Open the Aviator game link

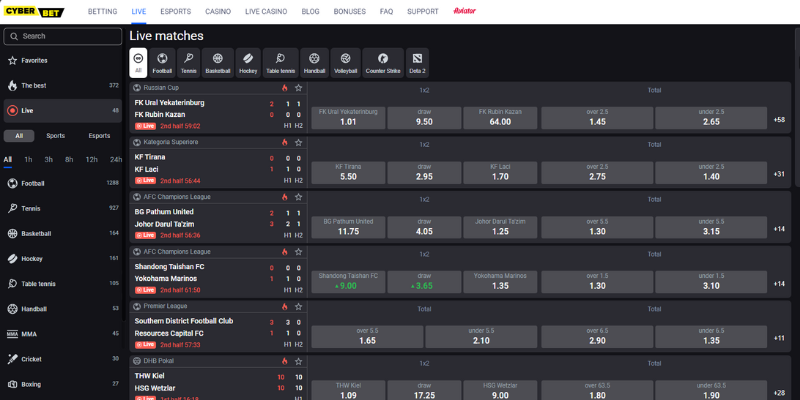coord(464,11)
